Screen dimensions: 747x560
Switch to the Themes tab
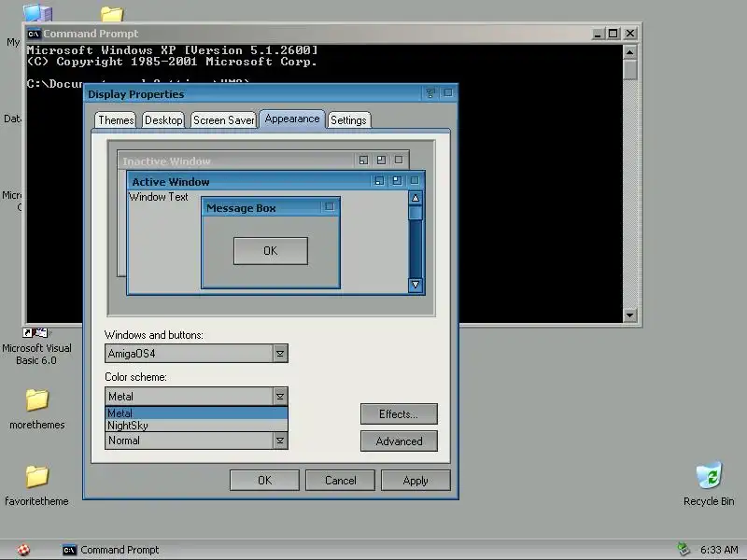[x=115, y=120]
